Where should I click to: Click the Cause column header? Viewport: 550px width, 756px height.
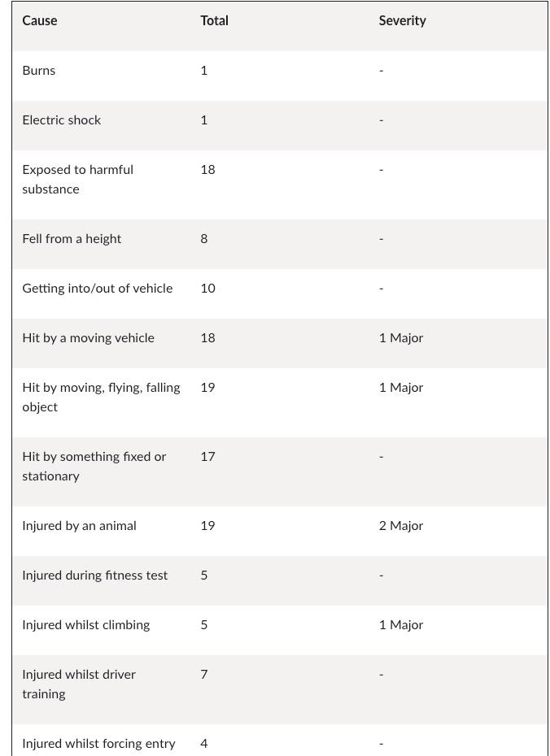point(40,21)
